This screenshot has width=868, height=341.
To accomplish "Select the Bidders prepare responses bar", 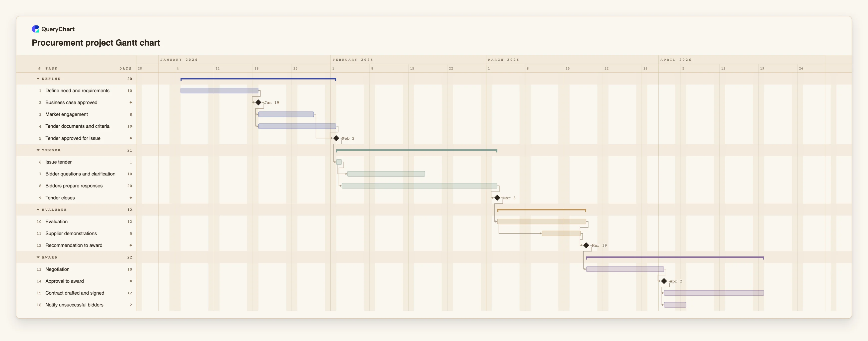I will [420, 186].
